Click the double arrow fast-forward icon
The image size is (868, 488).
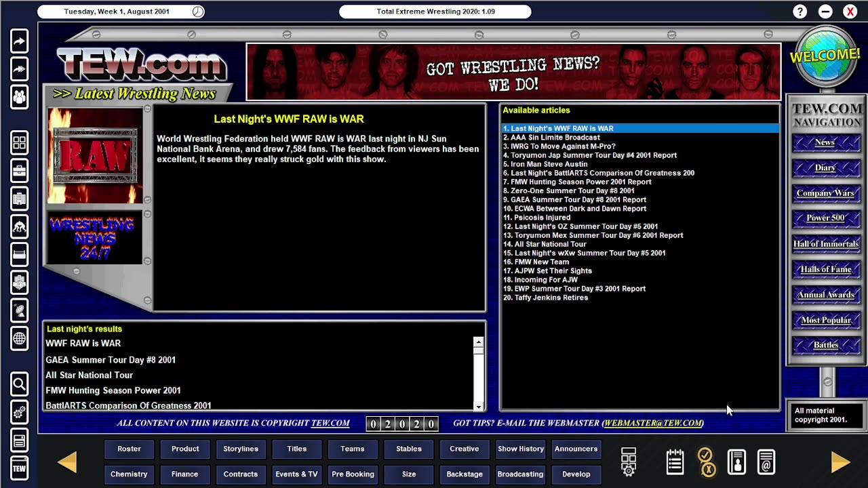(x=19, y=69)
